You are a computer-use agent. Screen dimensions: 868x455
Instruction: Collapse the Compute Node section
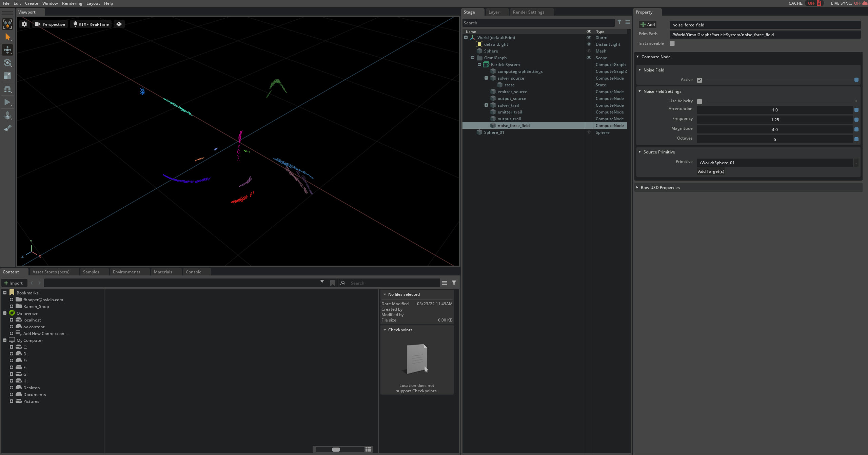(x=638, y=57)
